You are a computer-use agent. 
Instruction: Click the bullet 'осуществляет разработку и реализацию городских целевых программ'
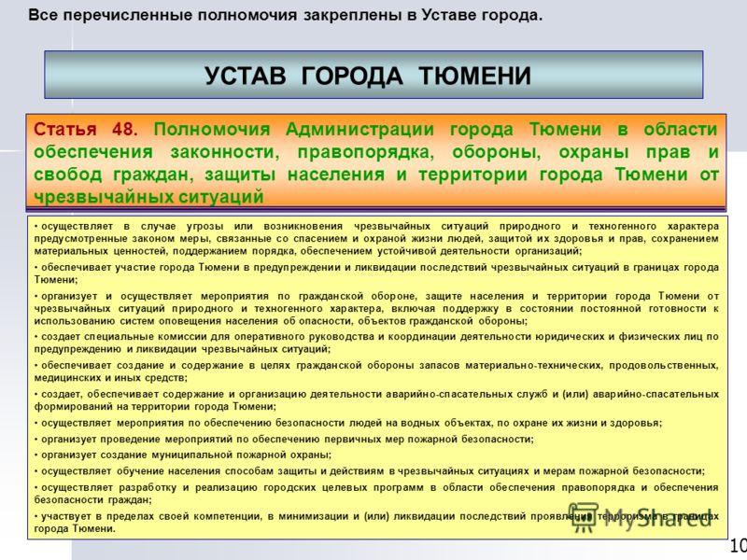[376, 494]
